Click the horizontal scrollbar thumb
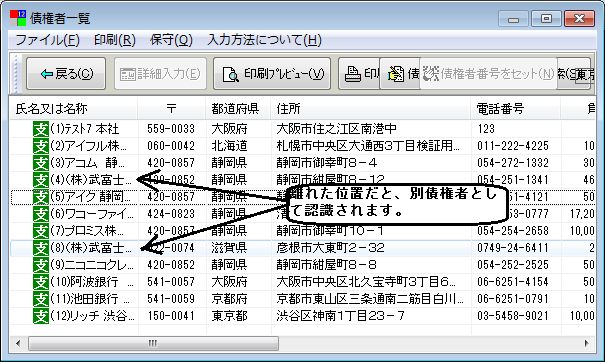Screen dimensions: 605x362 (x=153, y=343)
